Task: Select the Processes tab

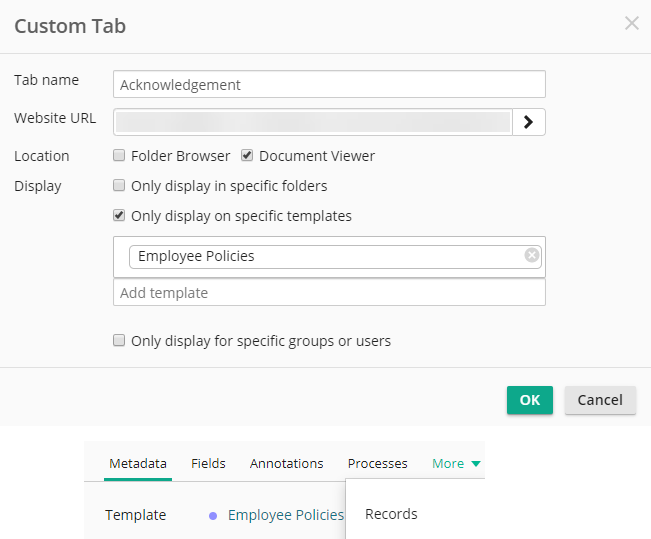Action: click(377, 464)
